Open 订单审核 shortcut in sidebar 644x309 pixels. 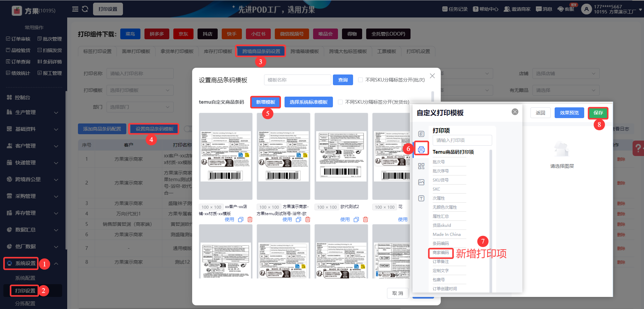click(18, 39)
